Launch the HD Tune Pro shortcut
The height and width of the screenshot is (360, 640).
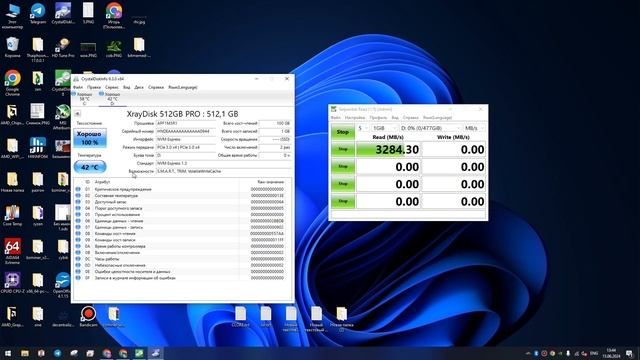(x=63, y=47)
